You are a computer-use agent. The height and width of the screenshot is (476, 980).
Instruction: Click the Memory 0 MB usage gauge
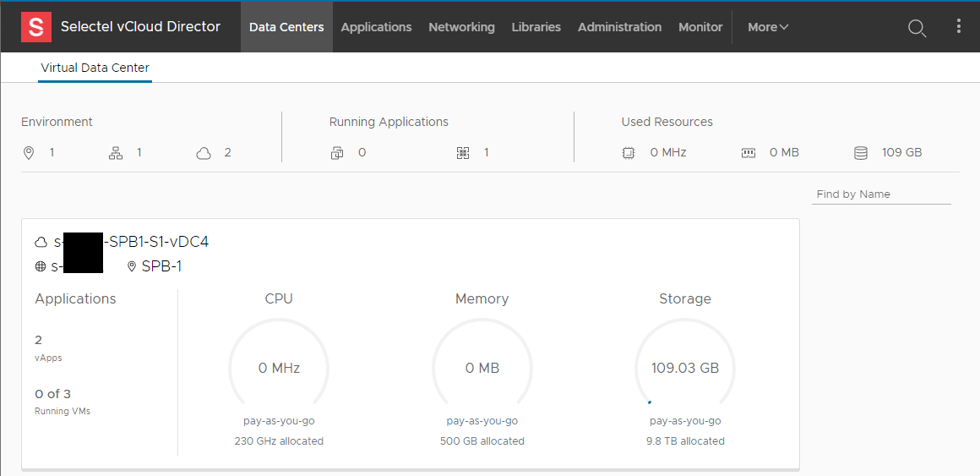click(x=482, y=363)
